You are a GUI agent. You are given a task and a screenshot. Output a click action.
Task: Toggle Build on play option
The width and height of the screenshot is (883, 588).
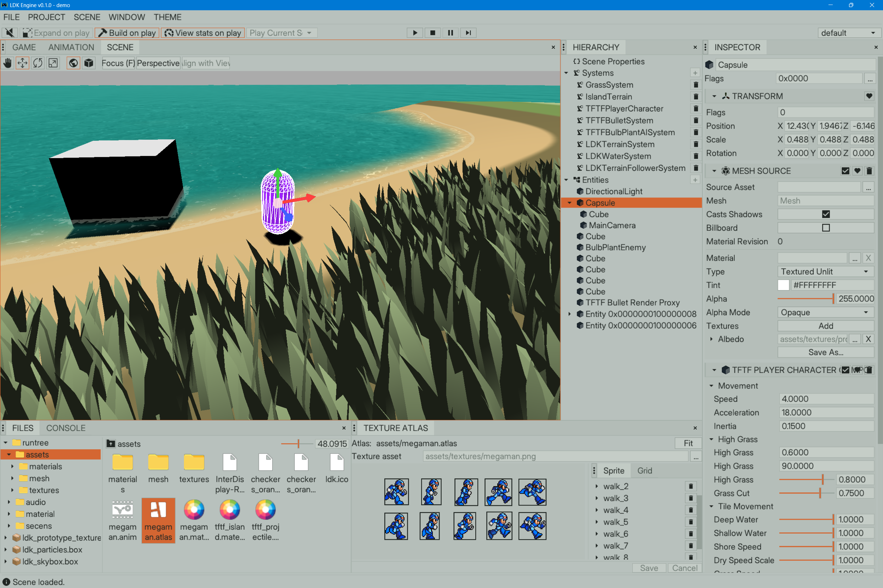(127, 33)
